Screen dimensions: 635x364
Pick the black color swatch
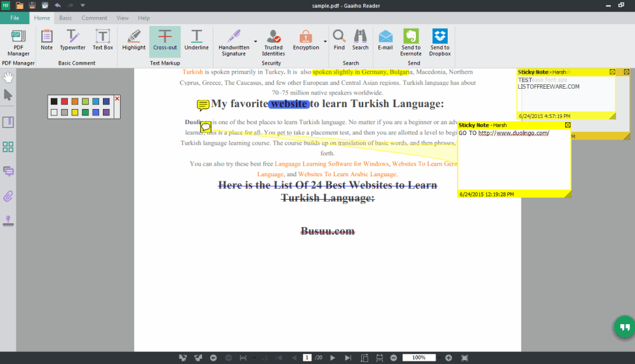tap(54, 101)
